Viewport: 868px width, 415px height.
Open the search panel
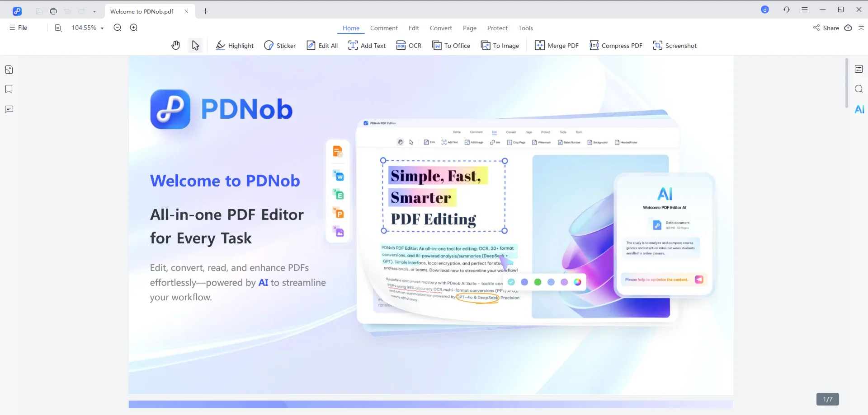859,89
